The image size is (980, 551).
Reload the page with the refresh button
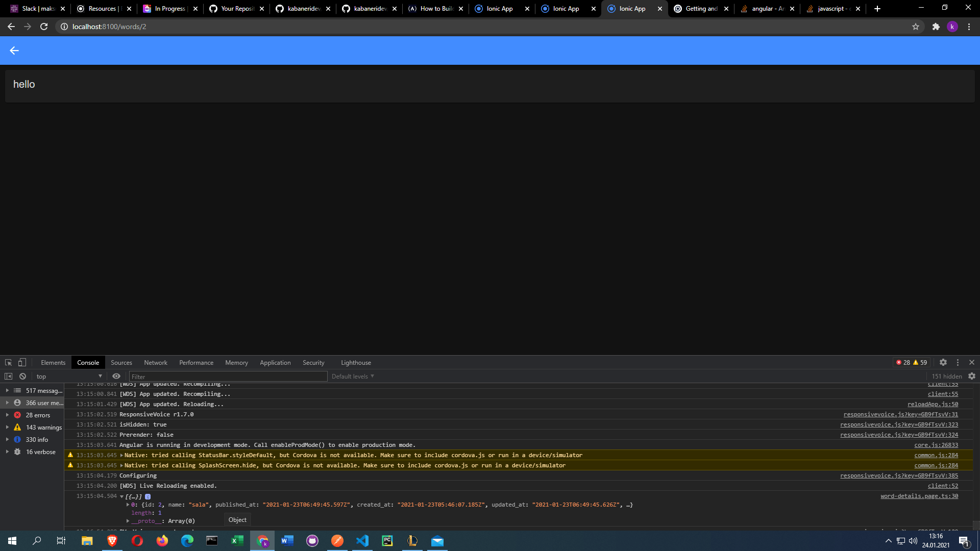coord(44,27)
